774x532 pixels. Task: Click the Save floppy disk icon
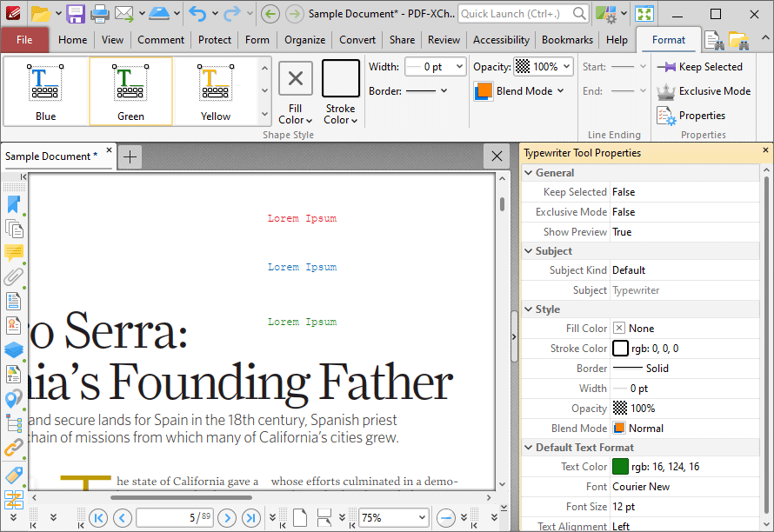coord(76,14)
